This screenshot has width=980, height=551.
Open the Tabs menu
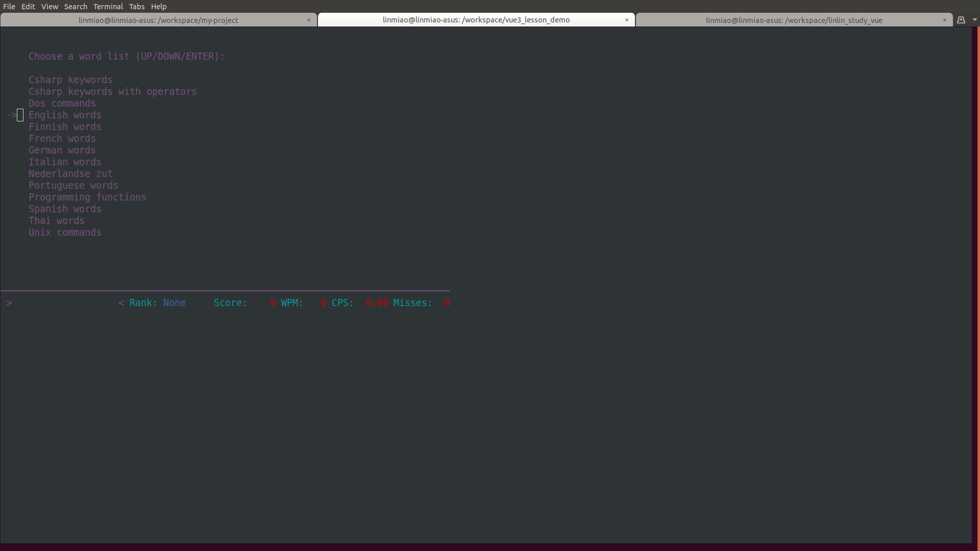(137, 7)
